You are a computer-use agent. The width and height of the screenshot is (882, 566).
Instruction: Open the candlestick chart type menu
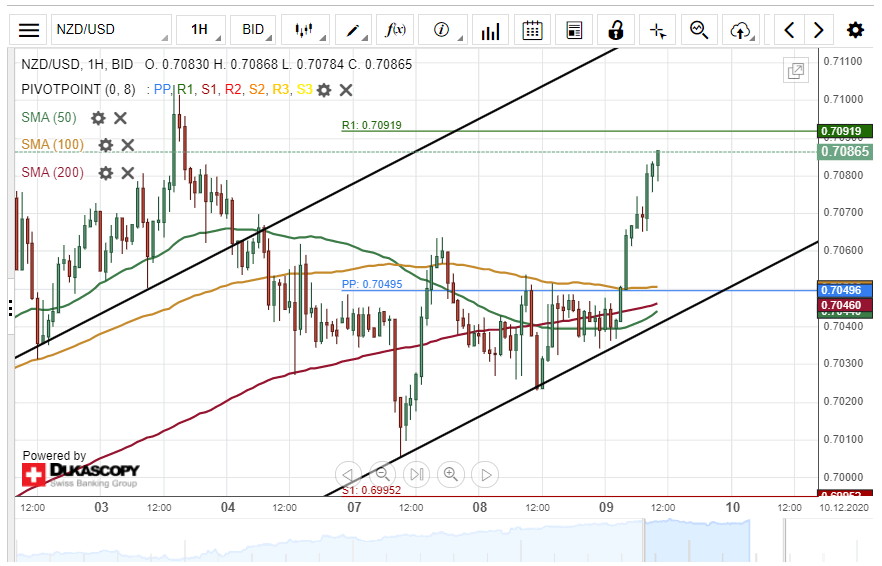[x=307, y=30]
